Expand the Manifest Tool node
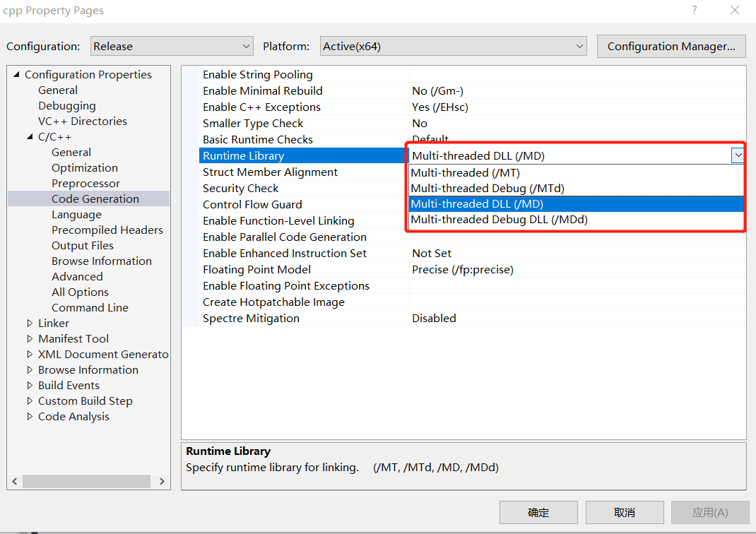756x534 pixels. click(30, 339)
